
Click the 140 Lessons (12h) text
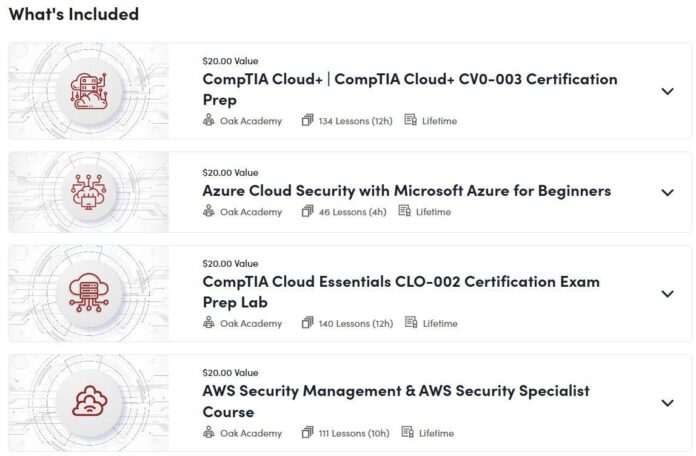(356, 324)
